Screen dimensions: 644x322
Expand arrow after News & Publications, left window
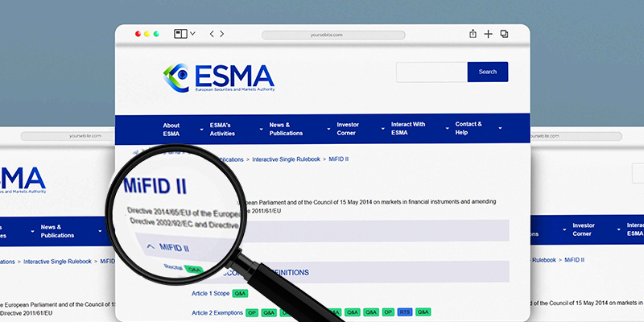click(x=100, y=231)
